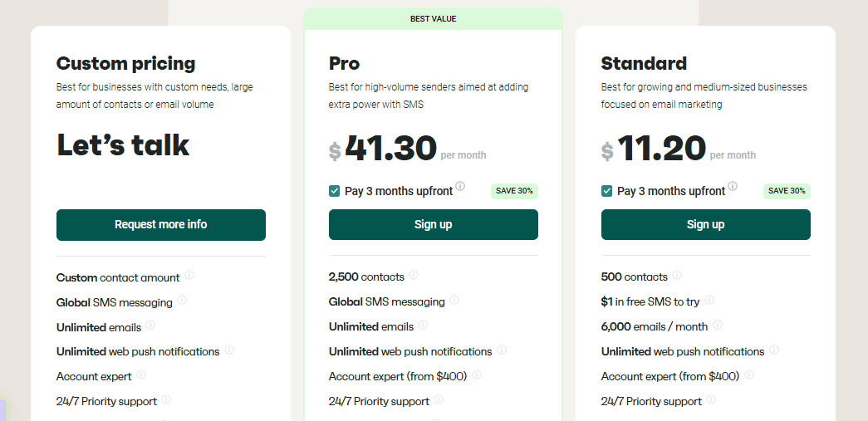
Task: Click Standard plan Unlimited web push notifications text
Action: click(x=683, y=352)
